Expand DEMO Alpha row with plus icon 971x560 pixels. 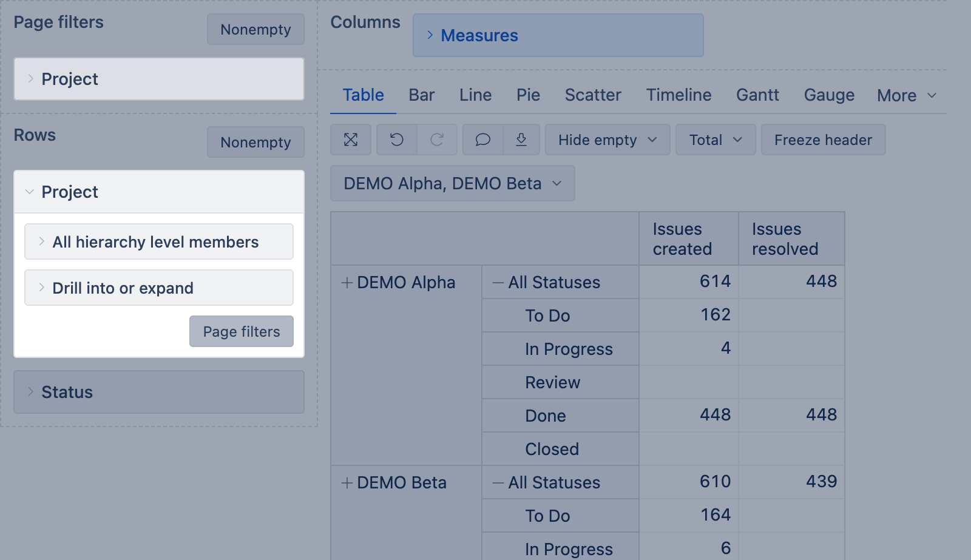coord(347,283)
